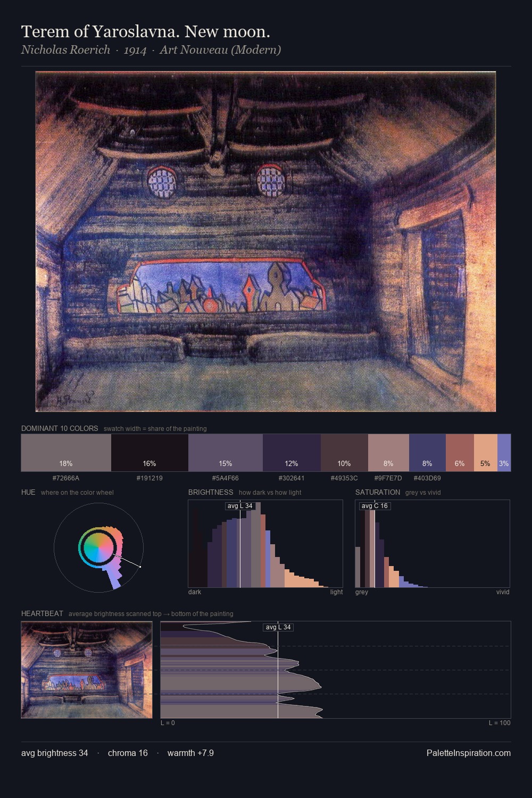
Task: Click the title 'Terem of Yaroslavna. New moon.'
Action: pos(146,31)
